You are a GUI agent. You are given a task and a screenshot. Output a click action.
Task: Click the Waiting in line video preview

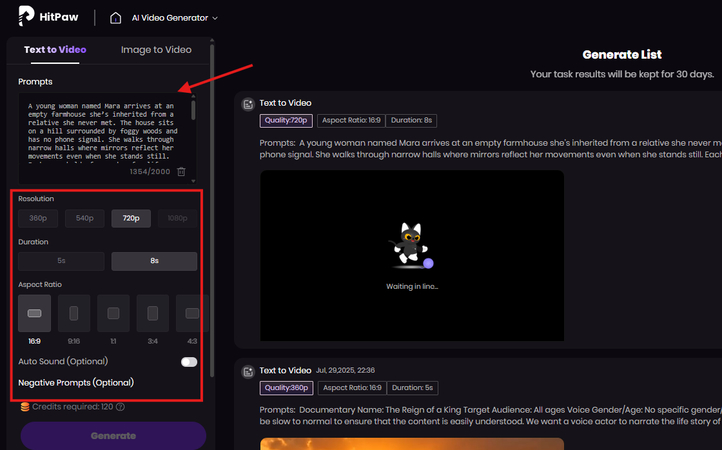(x=411, y=256)
